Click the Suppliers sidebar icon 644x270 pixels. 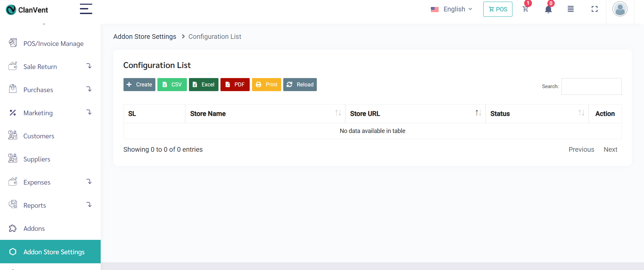point(13,158)
